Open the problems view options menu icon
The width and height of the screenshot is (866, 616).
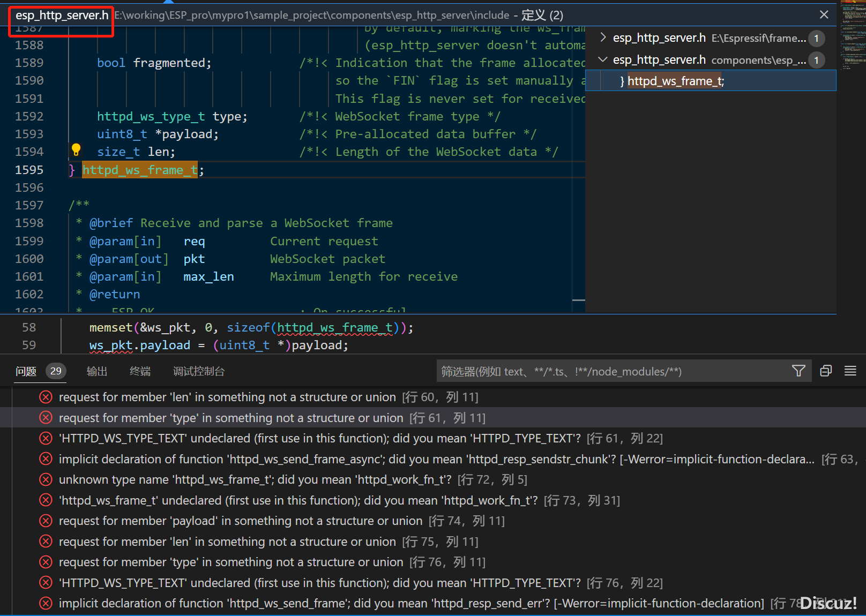[x=850, y=371]
